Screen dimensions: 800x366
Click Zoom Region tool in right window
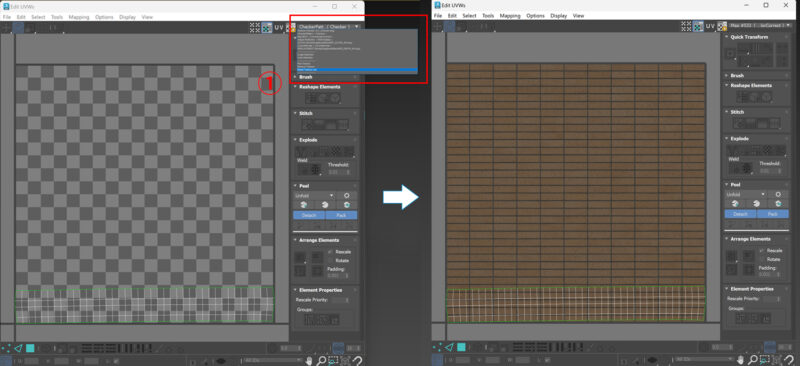pos(764,361)
